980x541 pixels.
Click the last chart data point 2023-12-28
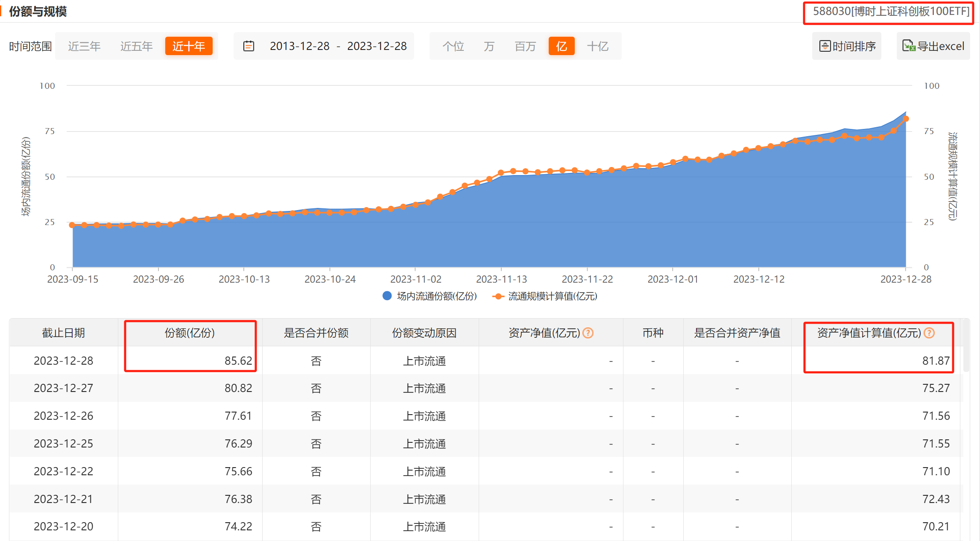coord(906,119)
